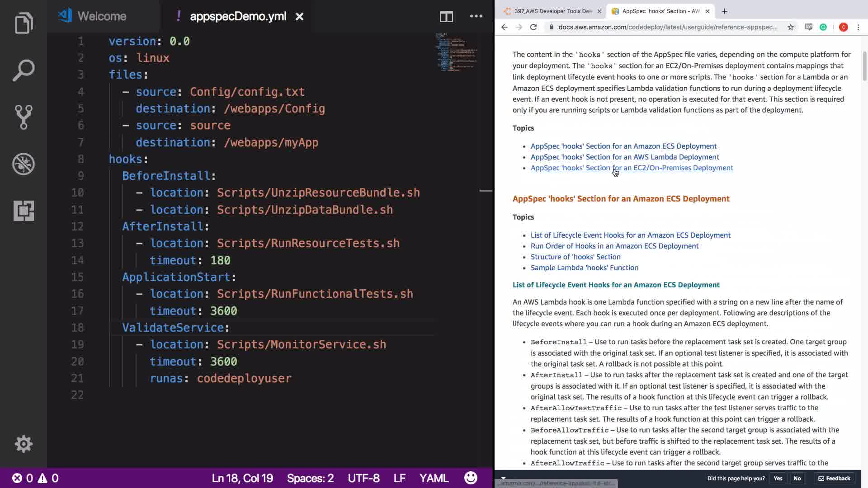Viewport: 868px width, 488px height.
Task: Bookmark this page with star icon
Action: coord(790,27)
